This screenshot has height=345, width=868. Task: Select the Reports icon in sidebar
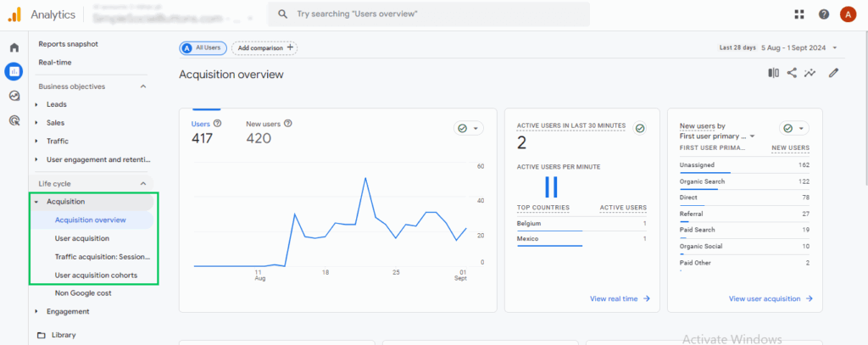click(14, 71)
